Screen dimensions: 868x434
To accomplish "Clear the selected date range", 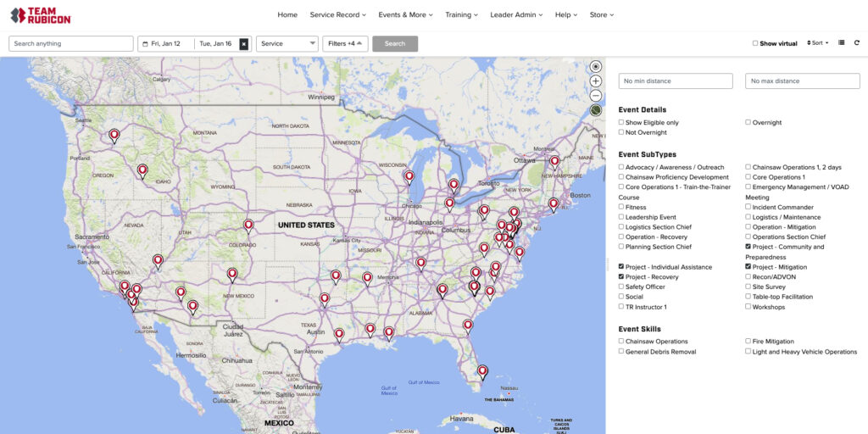I will pos(244,44).
